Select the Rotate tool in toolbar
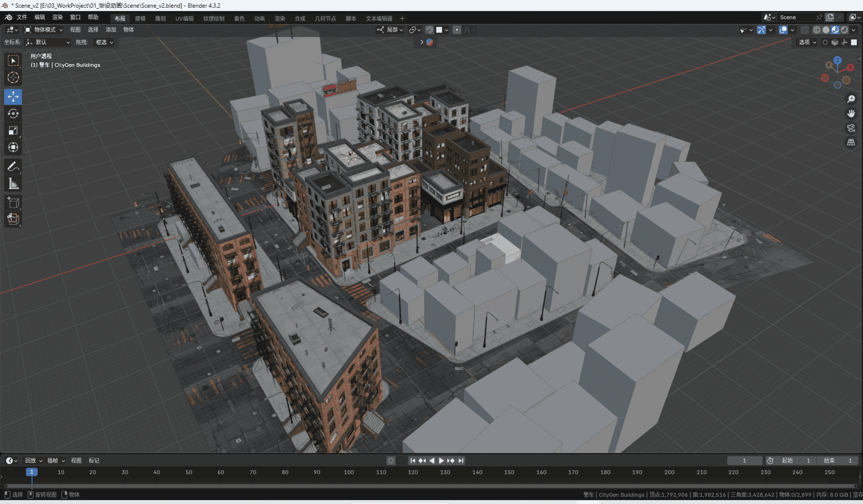The width and height of the screenshot is (863, 504). 13,114
